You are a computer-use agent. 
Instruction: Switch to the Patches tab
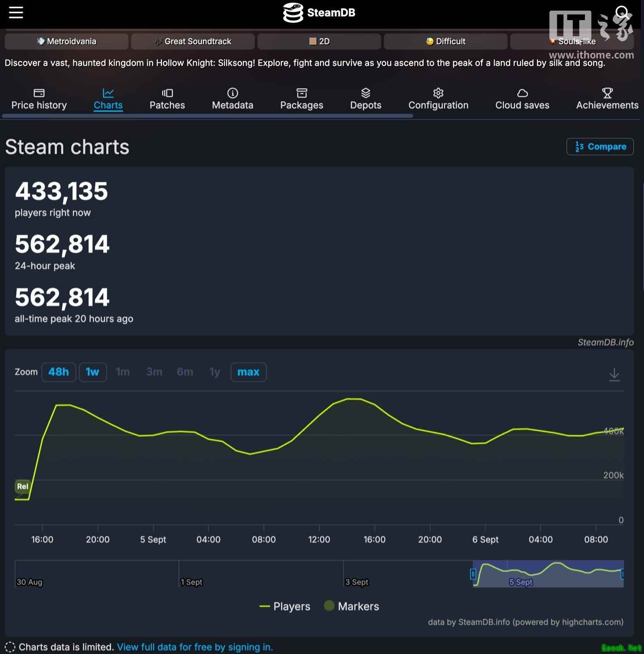point(167,98)
